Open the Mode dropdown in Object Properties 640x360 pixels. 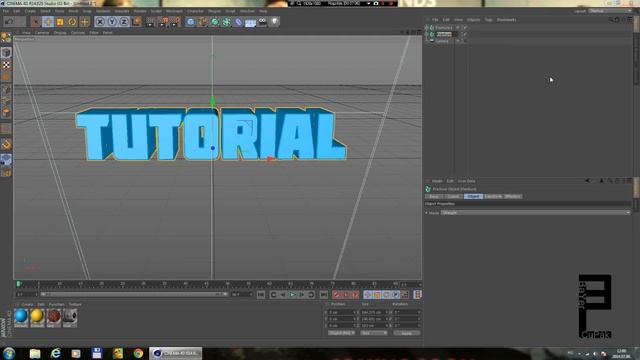coord(536,213)
